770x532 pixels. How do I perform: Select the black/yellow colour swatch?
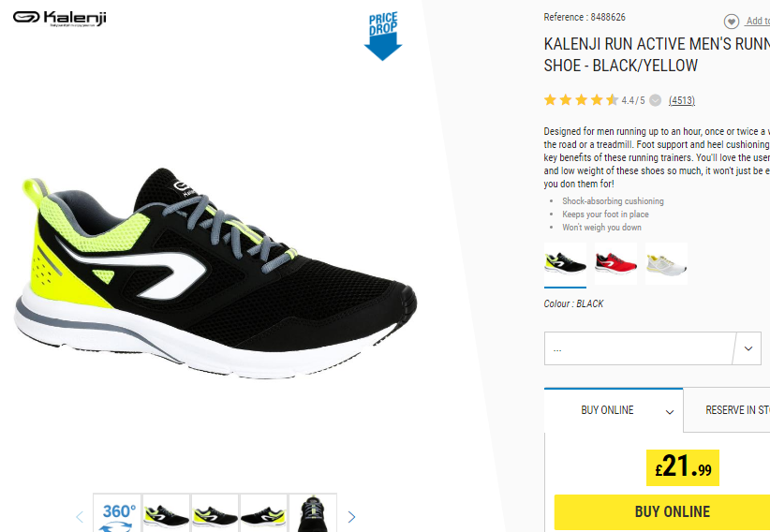565,264
